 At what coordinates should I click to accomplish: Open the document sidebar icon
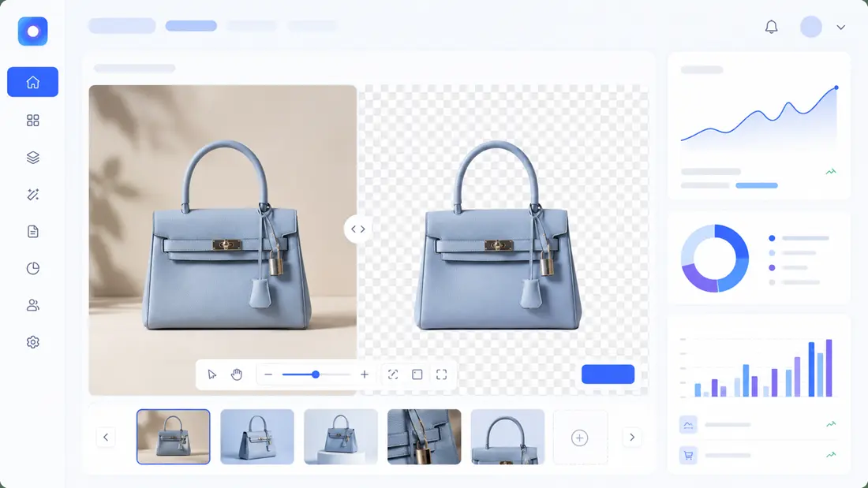(x=32, y=231)
